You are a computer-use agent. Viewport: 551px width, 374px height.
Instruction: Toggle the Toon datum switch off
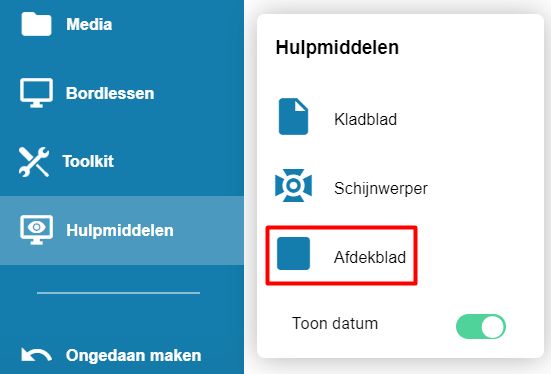click(x=481, y=327)
